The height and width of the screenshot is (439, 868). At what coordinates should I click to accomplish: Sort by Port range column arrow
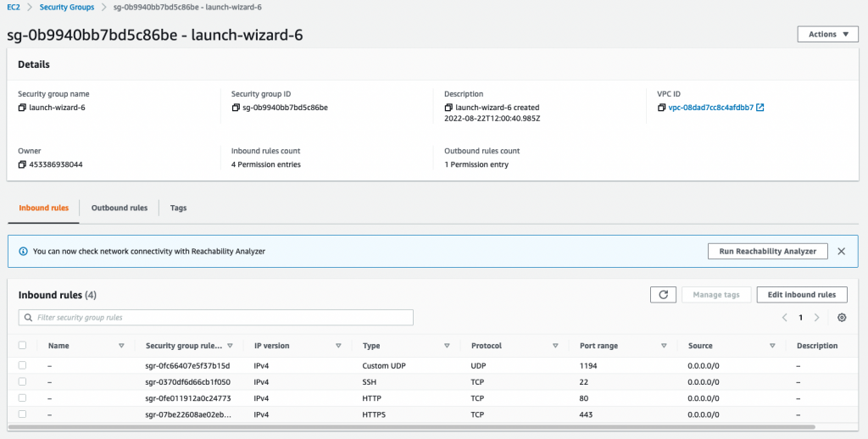664,346
